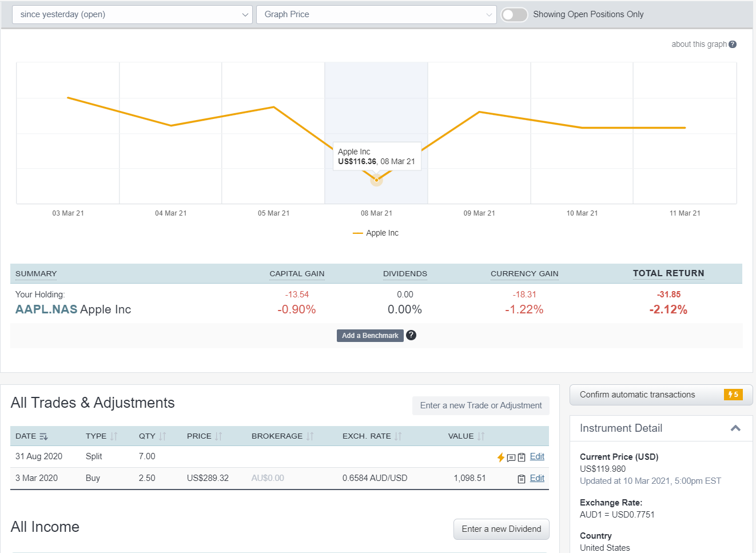Click the AU$0.00 brokerage cell
The image size is (756, 553).
point(268,478)
